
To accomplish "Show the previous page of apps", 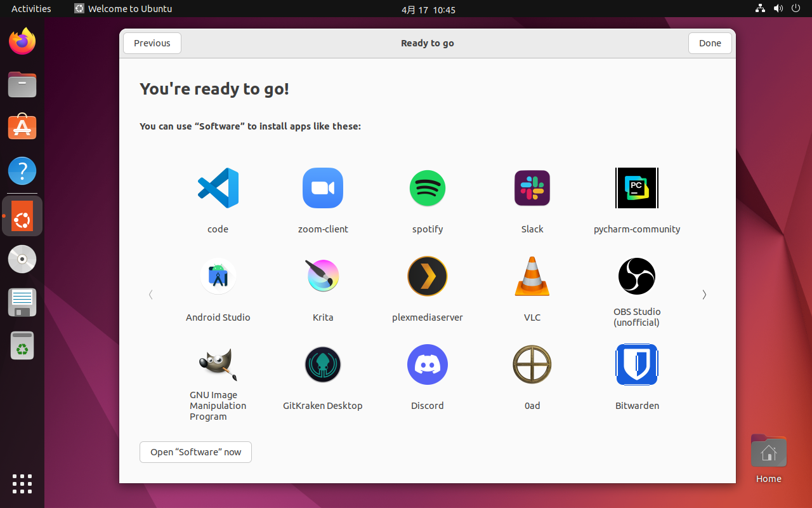I will coord(150,295).
